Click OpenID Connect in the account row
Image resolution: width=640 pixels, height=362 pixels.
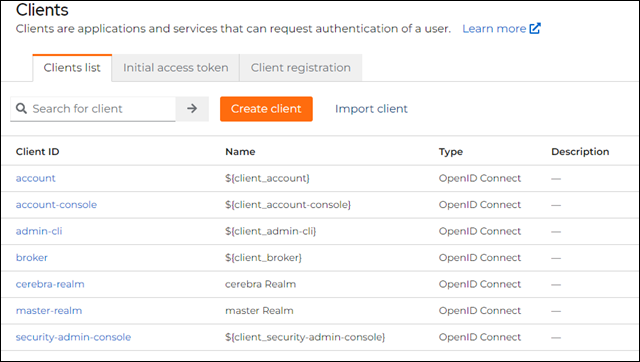(480, 178)
